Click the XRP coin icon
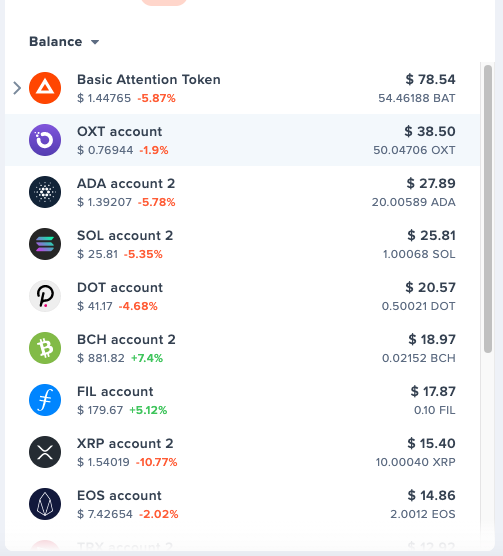Image resolution: width=503 pixels, height=556 pixels. pyautogui.click(x=45, y=452)
